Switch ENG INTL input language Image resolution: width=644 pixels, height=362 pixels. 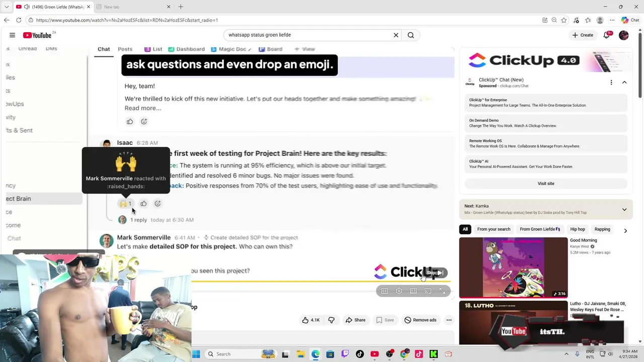(x=590, y=354)
